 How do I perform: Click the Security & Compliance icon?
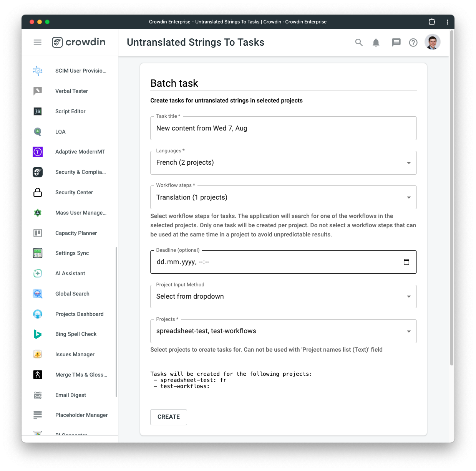click(38, 172)
